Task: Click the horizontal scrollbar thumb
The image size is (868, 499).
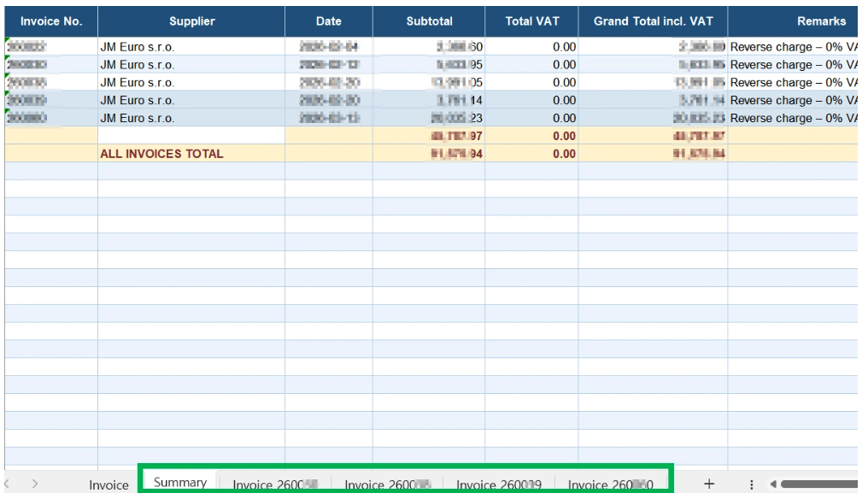Action: pos(820,484)
